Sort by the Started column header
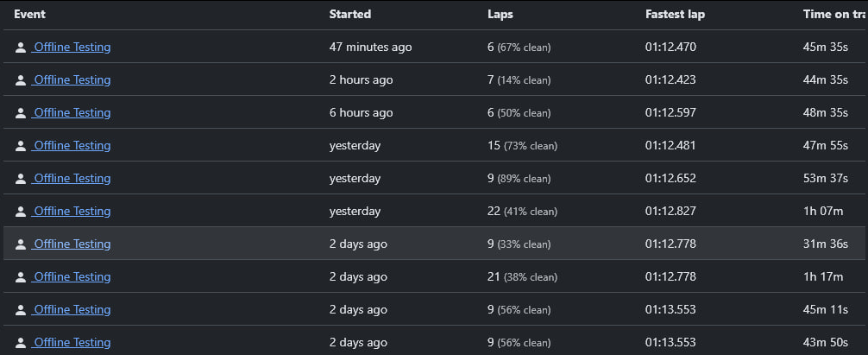 coord(349,15)
